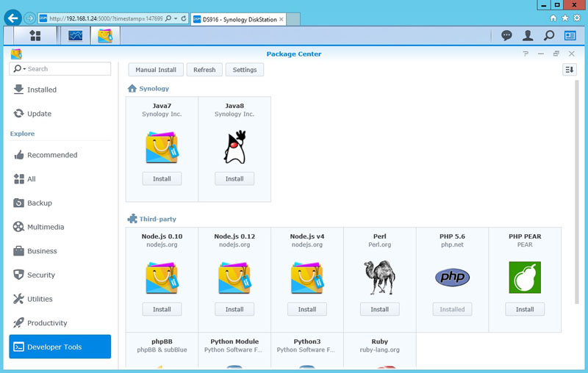
Task: Install Node.js 0.12
Action: (x=234, y=309)
